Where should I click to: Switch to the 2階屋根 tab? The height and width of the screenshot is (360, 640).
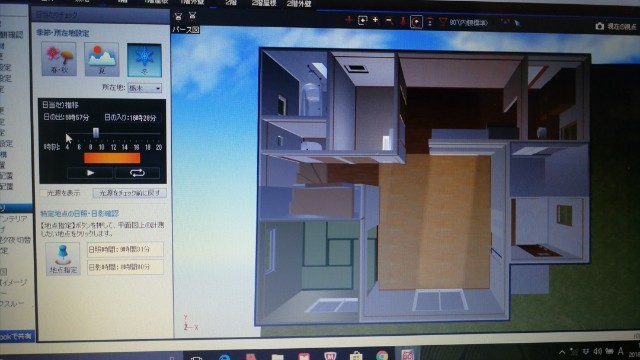coord(264,3)
